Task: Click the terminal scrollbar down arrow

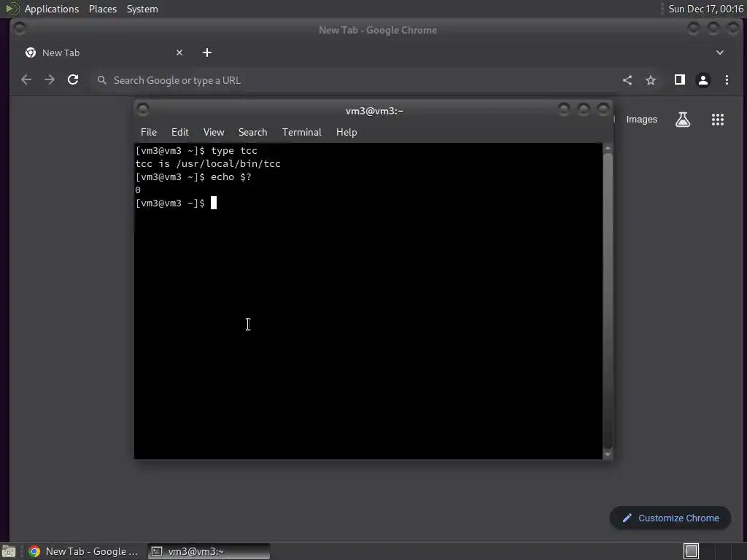Action: [608, 454]
